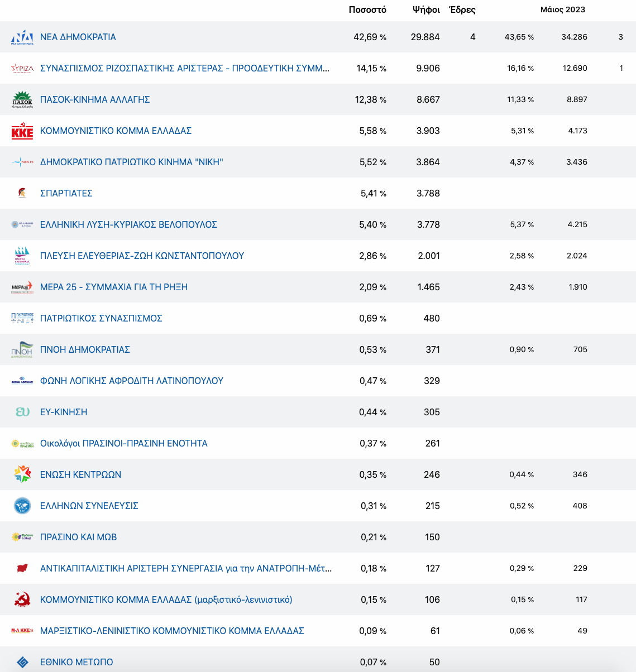
Task: Open ΜΕΡΑ 25 - ΣΥΜΜΑΧΙΑ ΓΙΑ ΤΗ ΡΗΞΗ link
Action: pyautogui.click(x=114, y=287)
